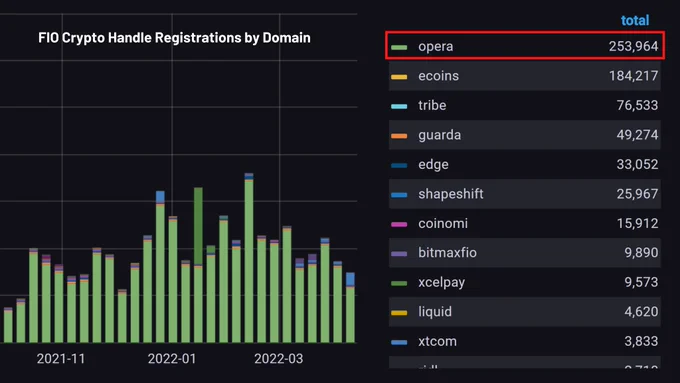Click the 2022-01 x-axis label

[172, 359]
